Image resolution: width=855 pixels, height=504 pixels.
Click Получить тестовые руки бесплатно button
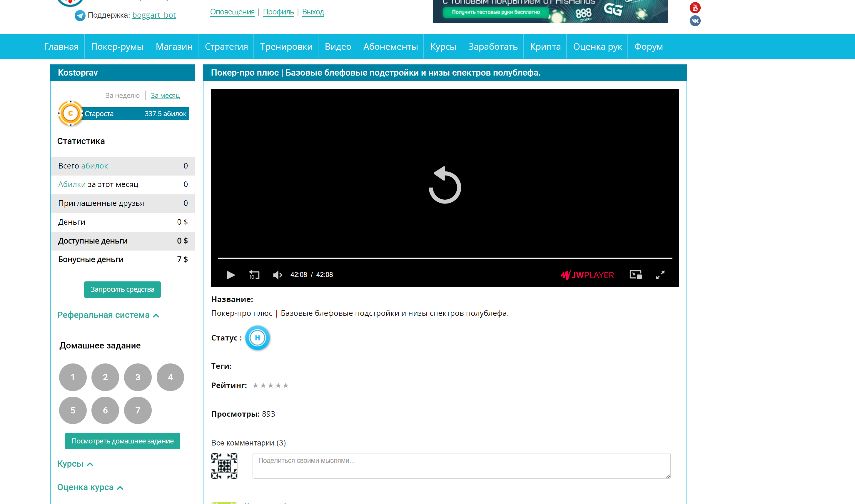[496, 12]
